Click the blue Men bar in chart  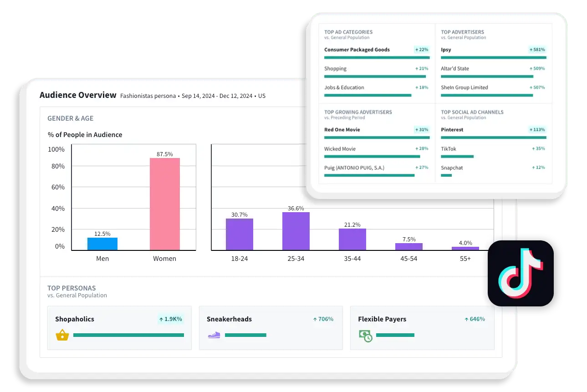102,244
